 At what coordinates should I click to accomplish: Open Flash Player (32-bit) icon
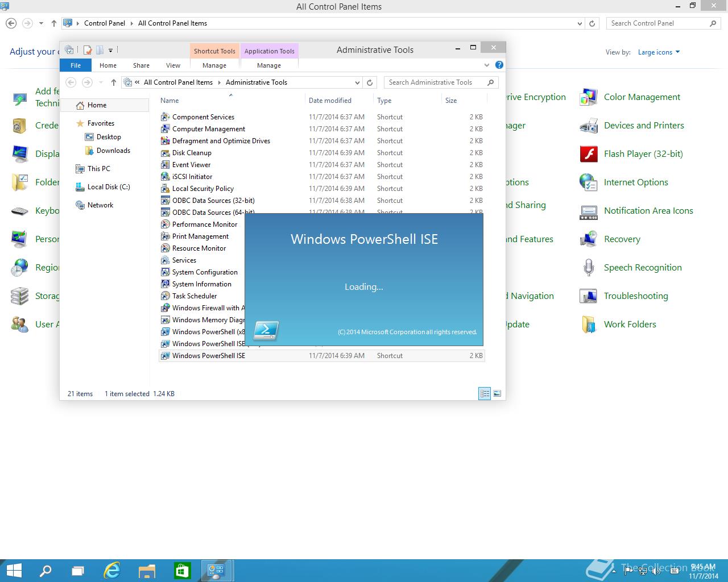589,154
